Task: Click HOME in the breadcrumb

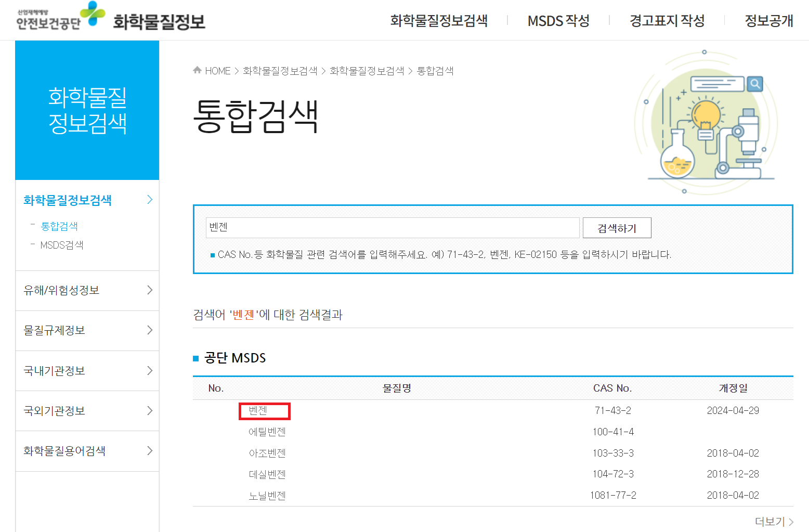Action: click(218, 71)
